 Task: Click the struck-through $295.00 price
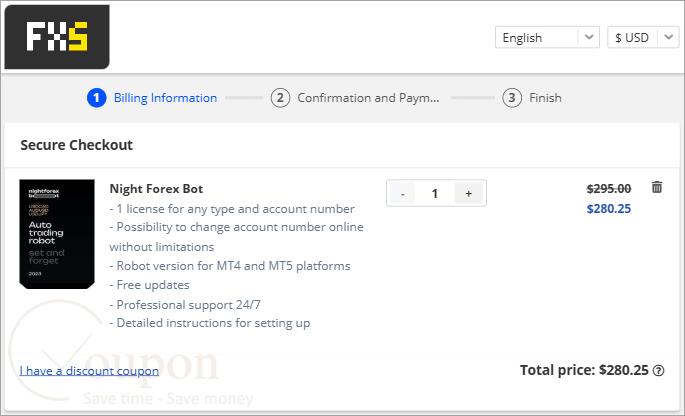(609, 189)
